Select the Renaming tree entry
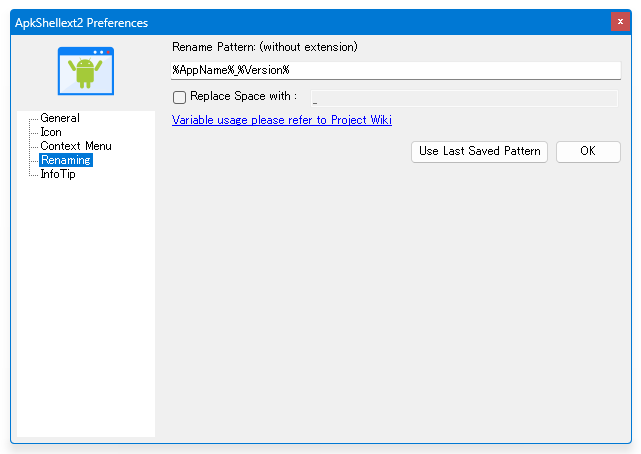The image size is (641, 454). [x=66, y=160]
